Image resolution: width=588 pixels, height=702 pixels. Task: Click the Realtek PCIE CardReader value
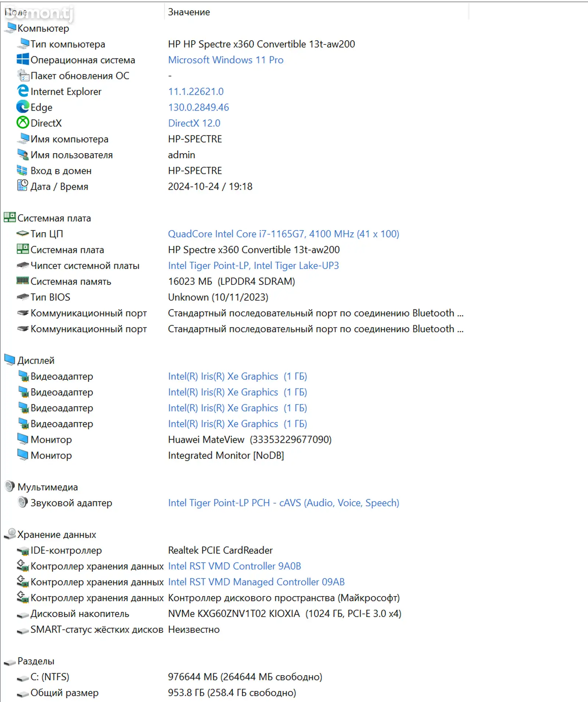click(x=220, y=550)
